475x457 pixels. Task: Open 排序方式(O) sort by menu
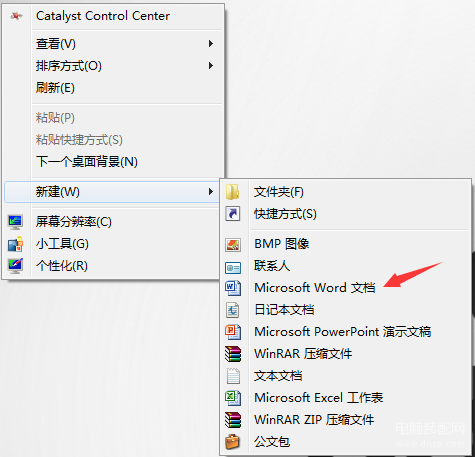[113, 66]
